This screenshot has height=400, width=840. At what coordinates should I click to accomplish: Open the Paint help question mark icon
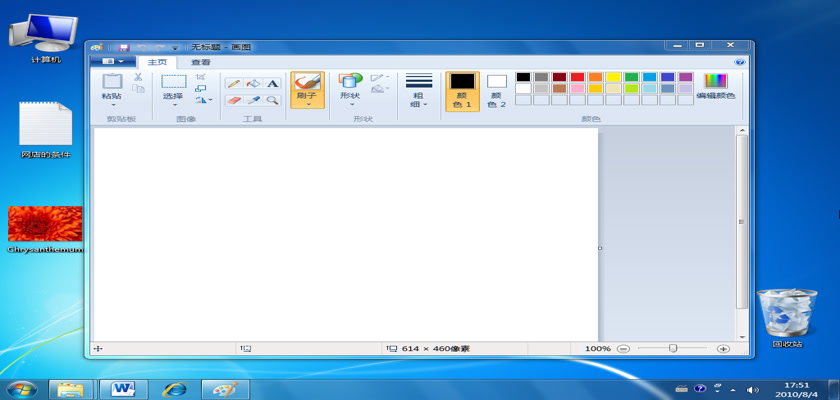click(x=740, y=62)
